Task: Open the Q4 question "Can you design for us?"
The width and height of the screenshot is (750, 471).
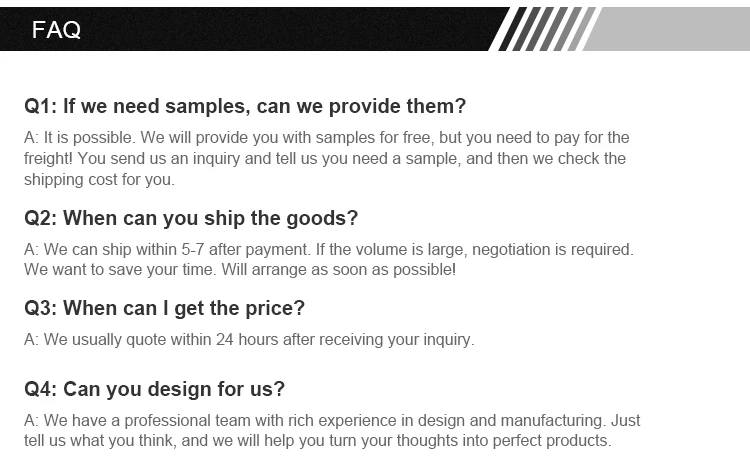Action: 155,389
